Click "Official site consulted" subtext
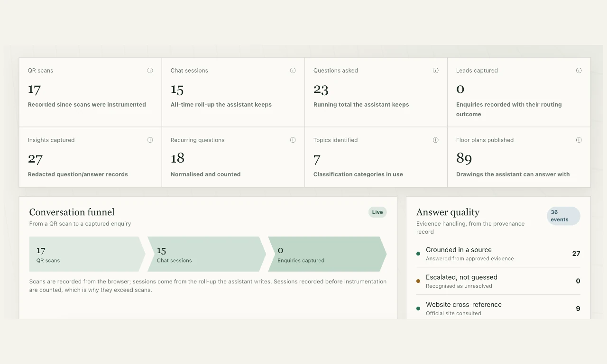The height and width of the screenshot is (364, 607). click(453, 314)
